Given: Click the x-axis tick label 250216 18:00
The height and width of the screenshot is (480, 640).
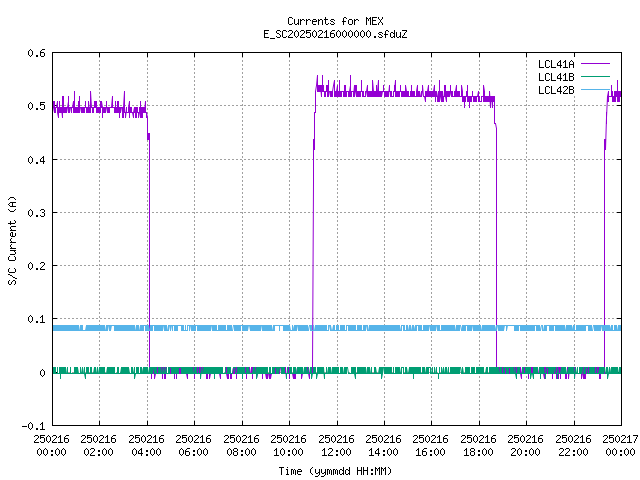Looking at the screenshot, I should pos(478,445).
